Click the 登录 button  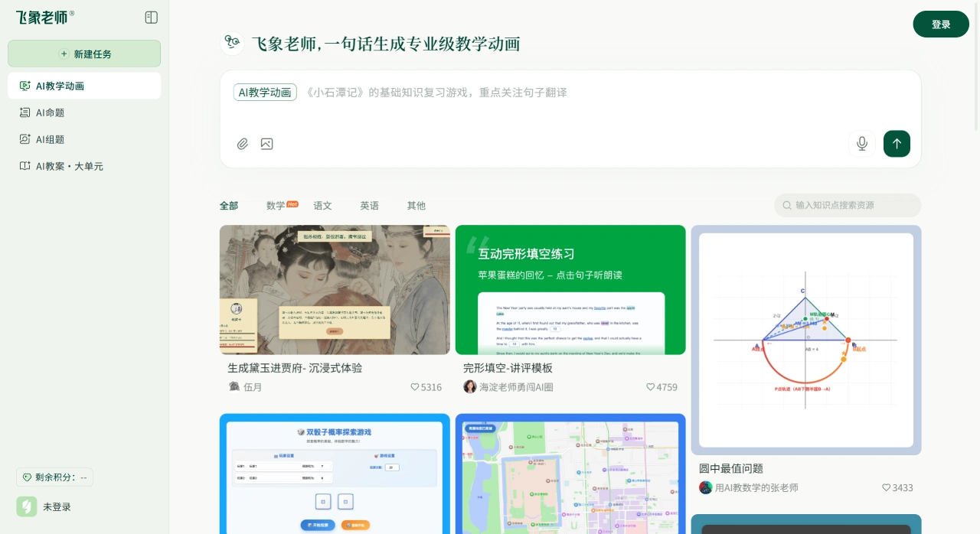click(x=941, y=24)
